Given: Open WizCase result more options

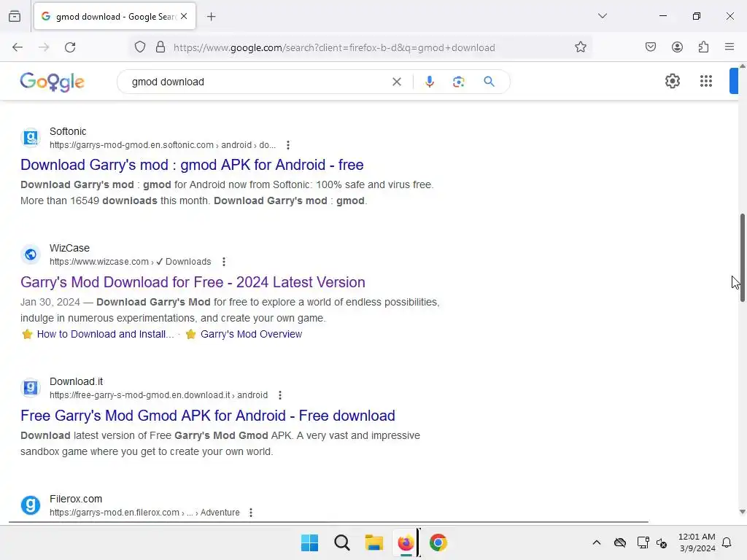Looking at the screenshot, I should point(223,262).
